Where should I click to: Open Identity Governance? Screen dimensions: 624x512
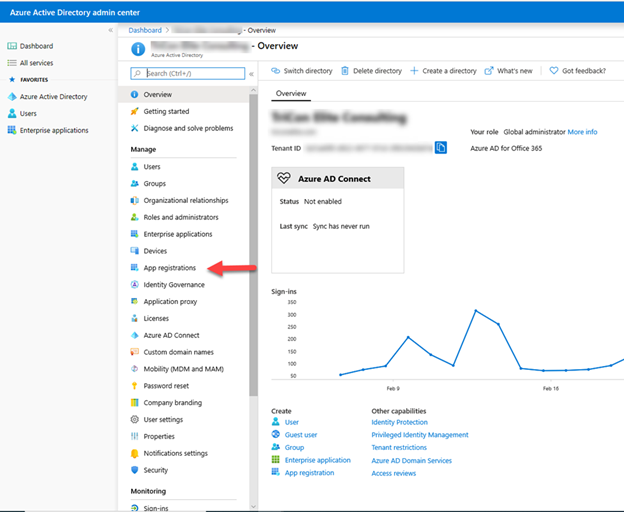tap(174, 285)
